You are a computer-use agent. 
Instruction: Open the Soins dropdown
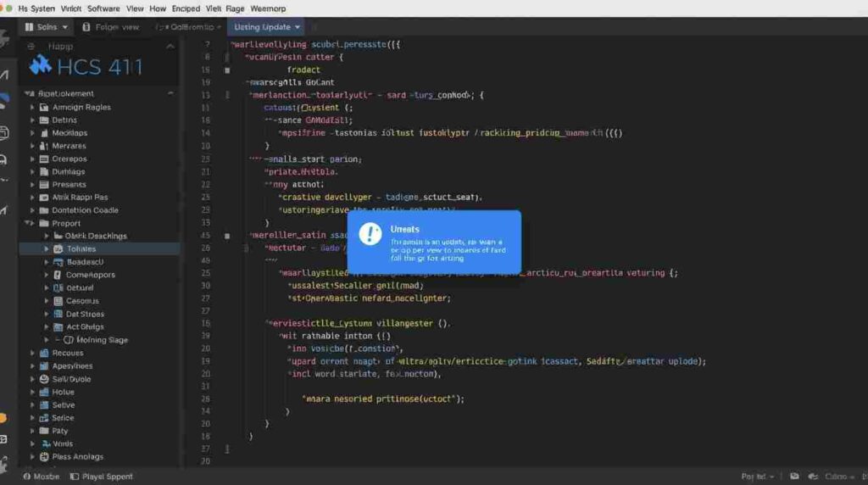click(53, 27)
